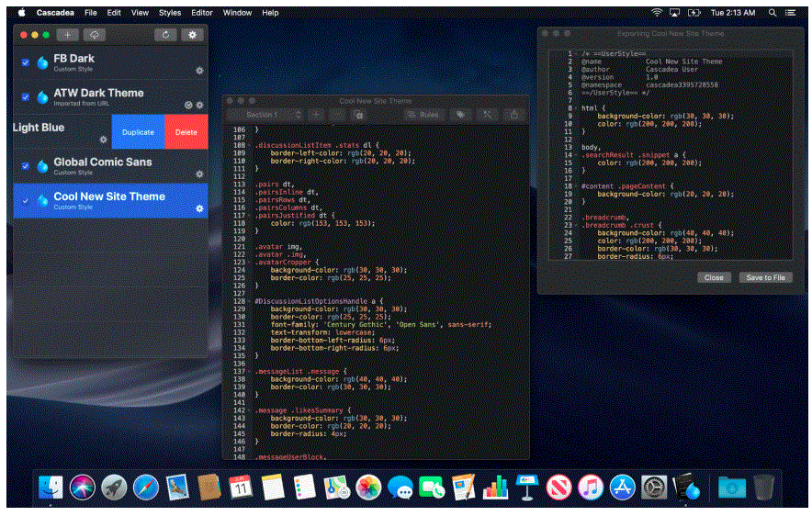812x516 pixels.
Task: Open the gear settings button in styles toolbar
Action: click(192, 35)
